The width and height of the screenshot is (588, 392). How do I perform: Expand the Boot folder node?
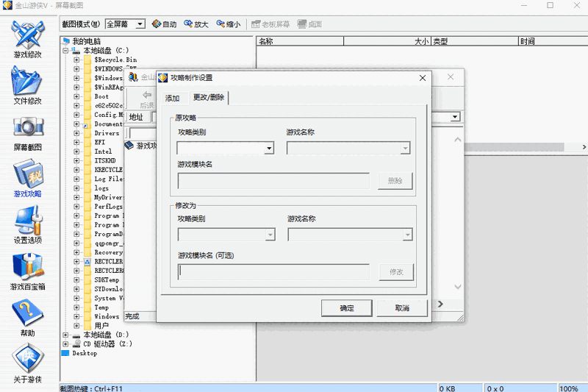point(76,96)
